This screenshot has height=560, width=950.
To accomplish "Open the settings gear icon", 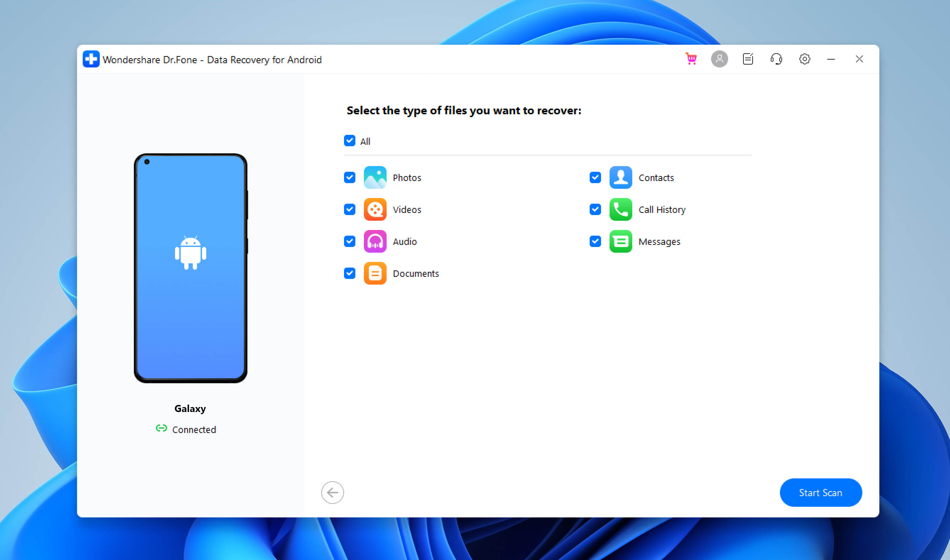I will pyautogui.click(x=804, y=59).
